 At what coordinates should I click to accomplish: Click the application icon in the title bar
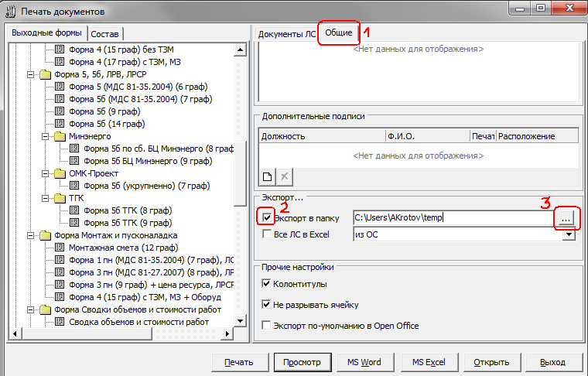[11, 12]
